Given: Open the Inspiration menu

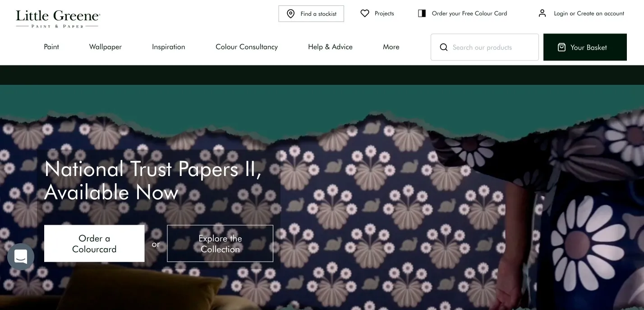Looking at the screenshot, I should click(169, 47).
